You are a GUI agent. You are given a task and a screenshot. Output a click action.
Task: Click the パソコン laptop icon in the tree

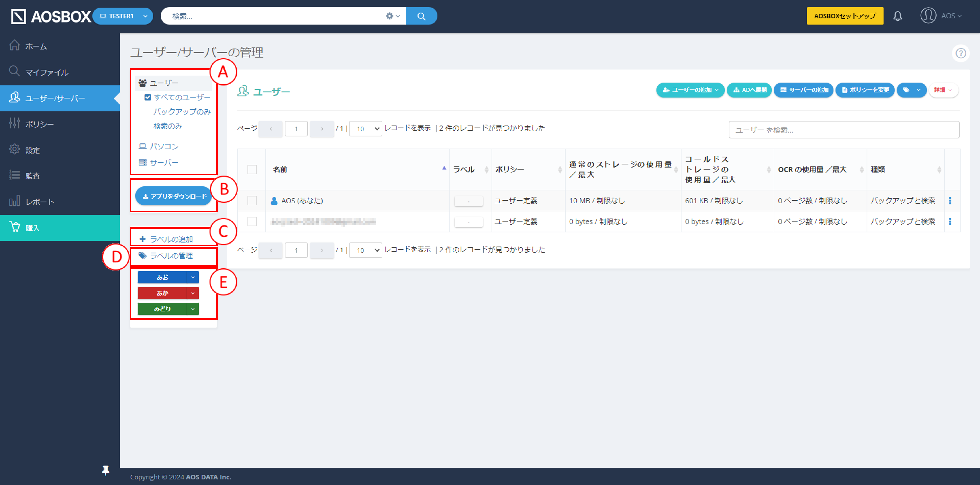143,146
